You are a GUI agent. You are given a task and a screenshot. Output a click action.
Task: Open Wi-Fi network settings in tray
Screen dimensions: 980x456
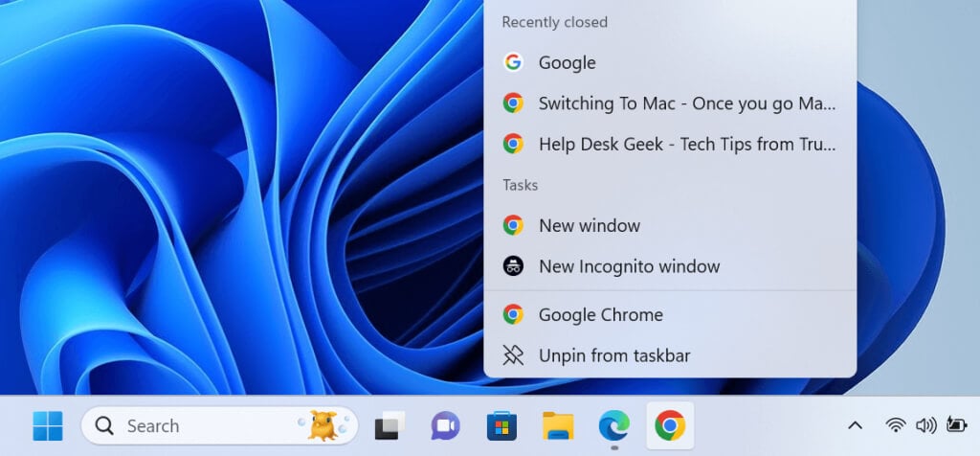pos(896,426)
